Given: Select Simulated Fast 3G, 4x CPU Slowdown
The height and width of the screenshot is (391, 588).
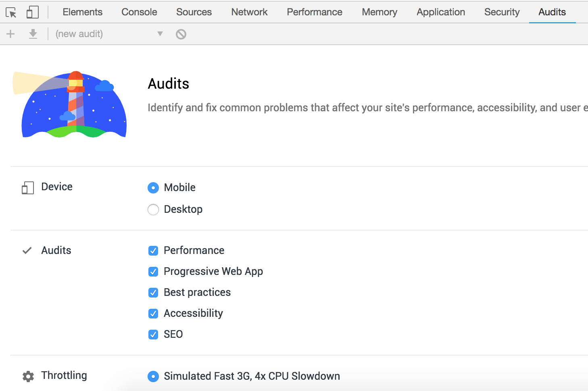Looking at the screenshot, I should [x=153, y=376].
